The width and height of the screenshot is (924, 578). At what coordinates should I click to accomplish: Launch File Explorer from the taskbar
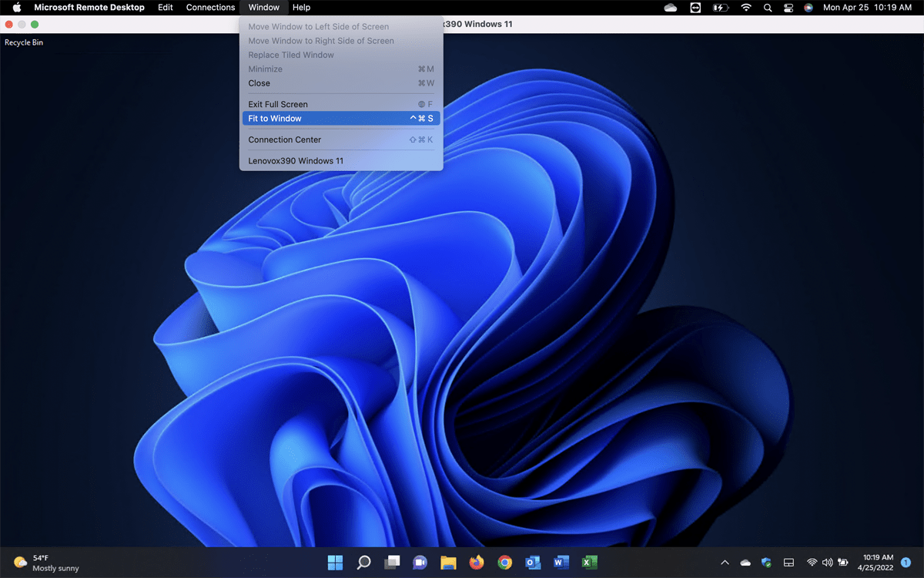pyautogui.click(x=448, y=563)
